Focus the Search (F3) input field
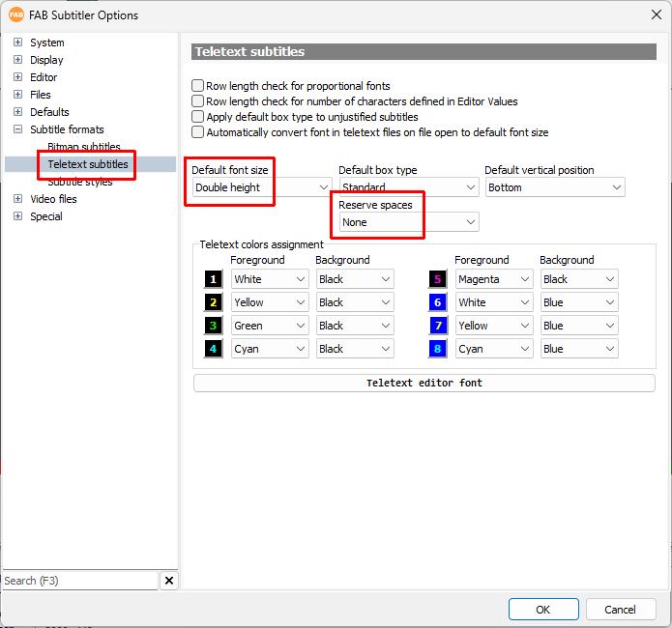 click(x=80, y=581)
